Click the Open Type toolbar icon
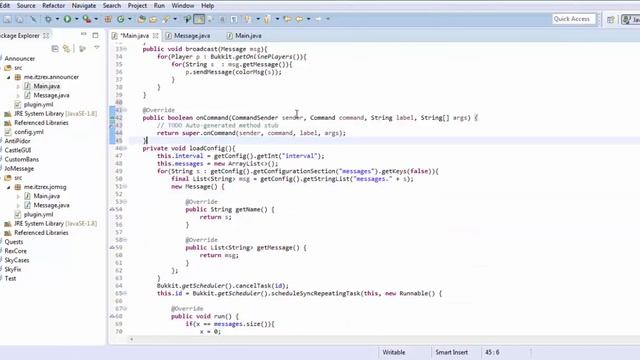The height and width of the screenshot is (360, 640). point(142,19)
